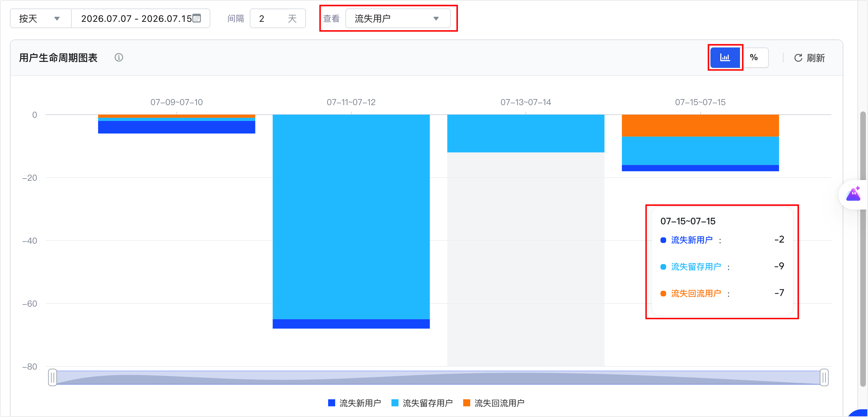Click the 刷新 refresh button
868x417 pixels.
coord(809,58)
